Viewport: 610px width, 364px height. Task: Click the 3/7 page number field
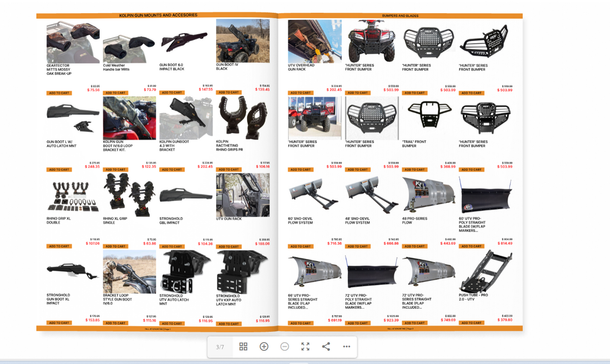pos(220,347)
